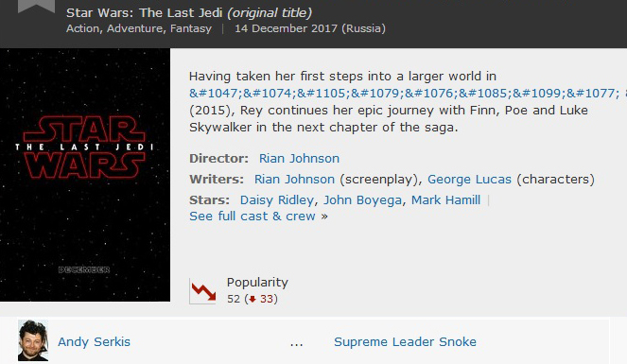Open Supreme Leader Snoke character page
This screenshot has width=627, height=364.
[405, 342]
